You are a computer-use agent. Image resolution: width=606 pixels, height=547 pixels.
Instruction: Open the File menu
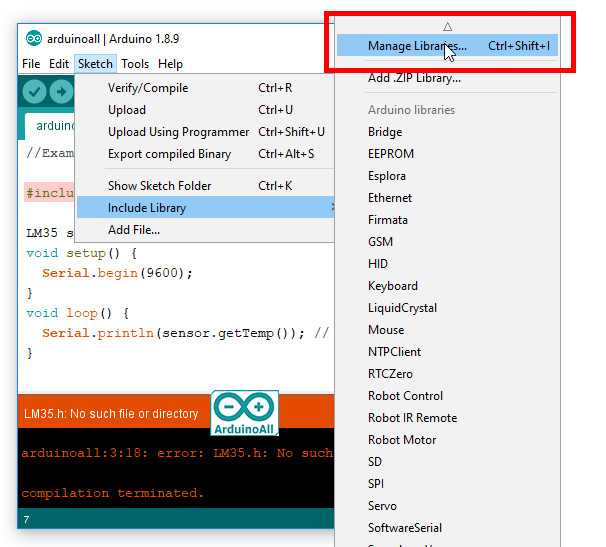pos(31,64)
